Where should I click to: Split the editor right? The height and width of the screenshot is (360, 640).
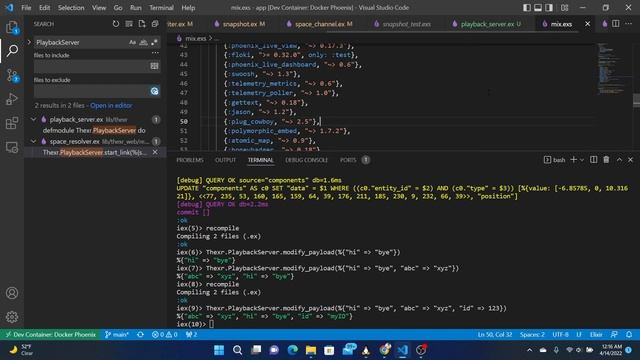(616, 24)
